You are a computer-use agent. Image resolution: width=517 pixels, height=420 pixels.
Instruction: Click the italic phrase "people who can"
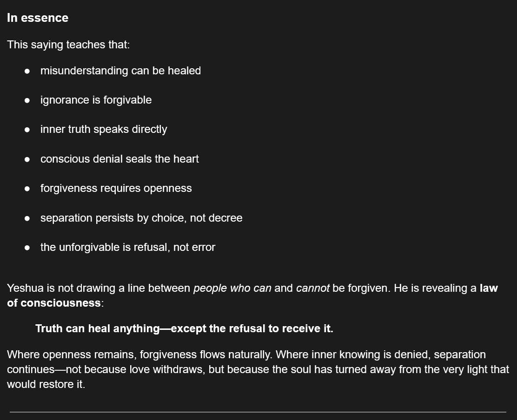[232, 288]
